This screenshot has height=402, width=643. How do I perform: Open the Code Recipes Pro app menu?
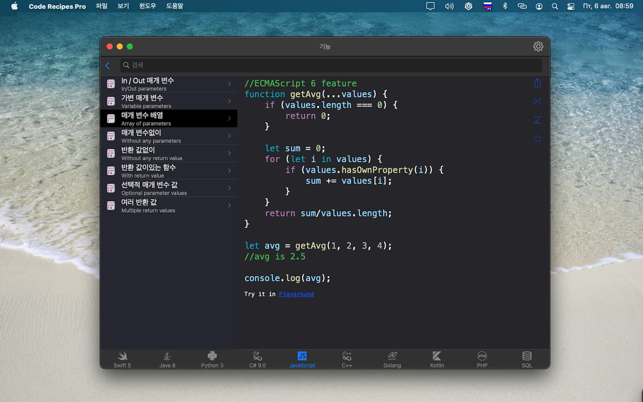point(57,6)
